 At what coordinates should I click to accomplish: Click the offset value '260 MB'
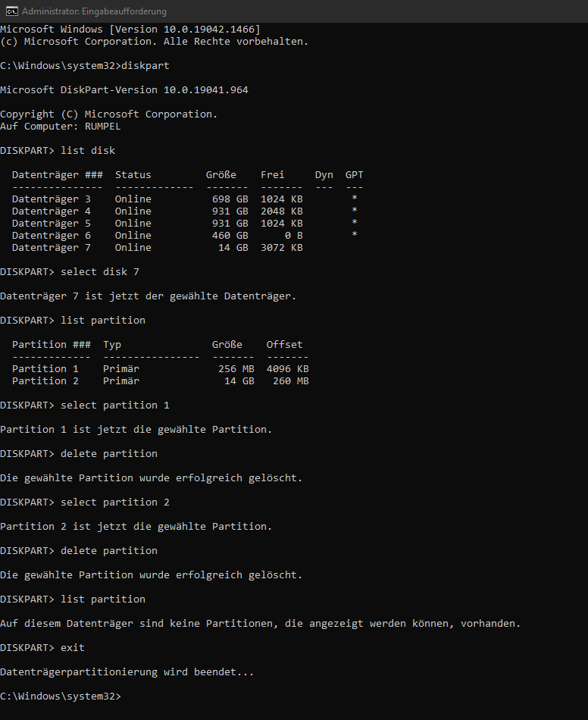click(x=291, y=381)
